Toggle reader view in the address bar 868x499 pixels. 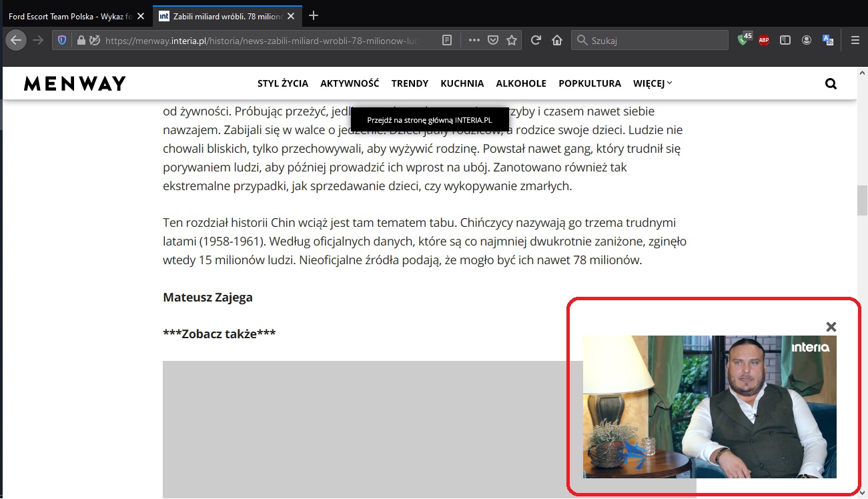pyautogui.click(x=447, y=40)
